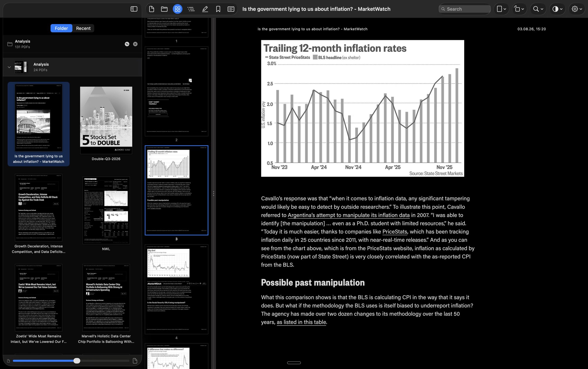The width and height of the screenshot is (588, 369).
Task: Open the PriceStats link
Action: point(395,232)
